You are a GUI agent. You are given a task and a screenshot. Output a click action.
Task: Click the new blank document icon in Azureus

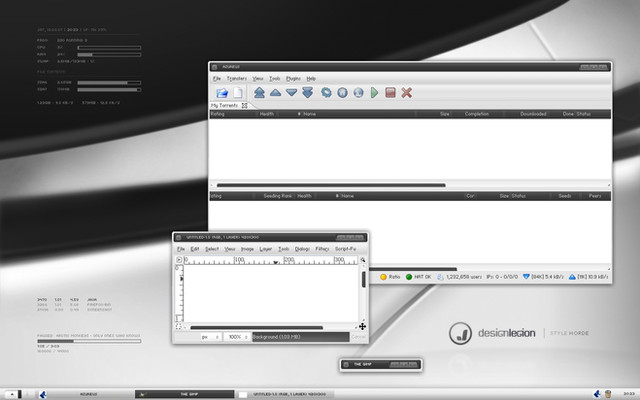(x=238, y=93)
